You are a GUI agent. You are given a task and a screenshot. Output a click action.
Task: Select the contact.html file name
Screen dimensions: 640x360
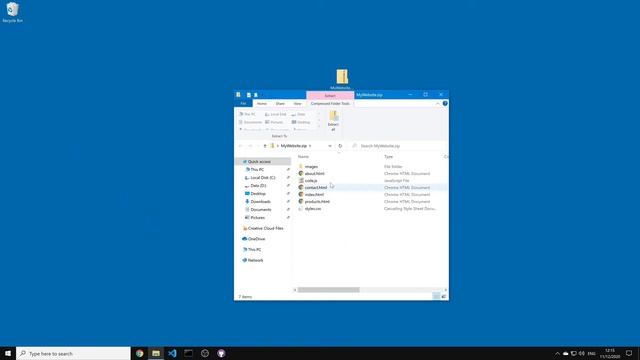tap(316, 187)
